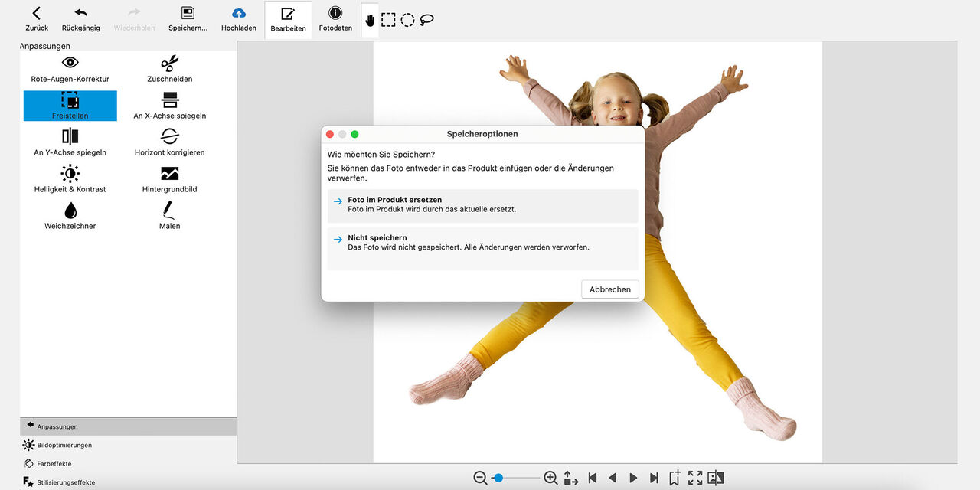
Task: Open the Fotodaten tab
Action: (335, 20)
